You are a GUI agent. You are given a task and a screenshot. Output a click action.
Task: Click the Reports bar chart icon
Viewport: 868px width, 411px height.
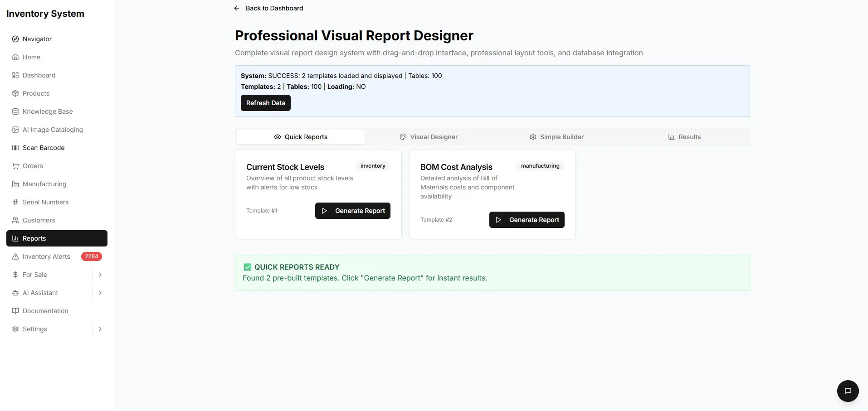[15, 238]
